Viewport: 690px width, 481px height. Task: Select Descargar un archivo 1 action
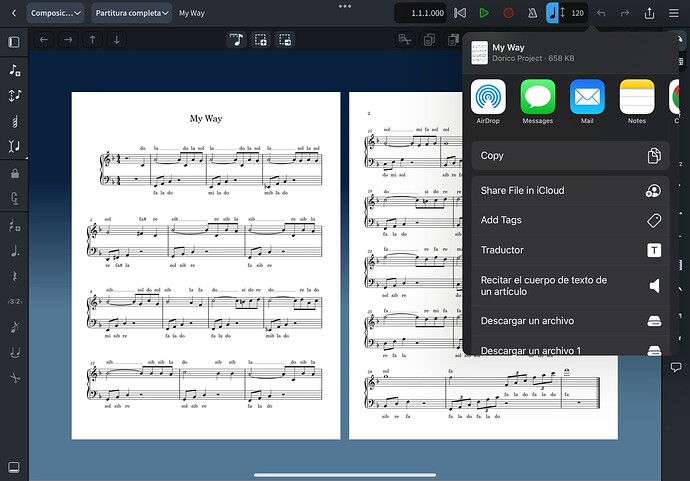[x=570, y=348]
